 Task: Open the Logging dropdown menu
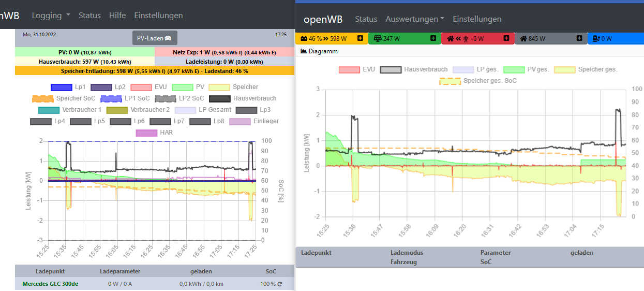tap(51, 16)
